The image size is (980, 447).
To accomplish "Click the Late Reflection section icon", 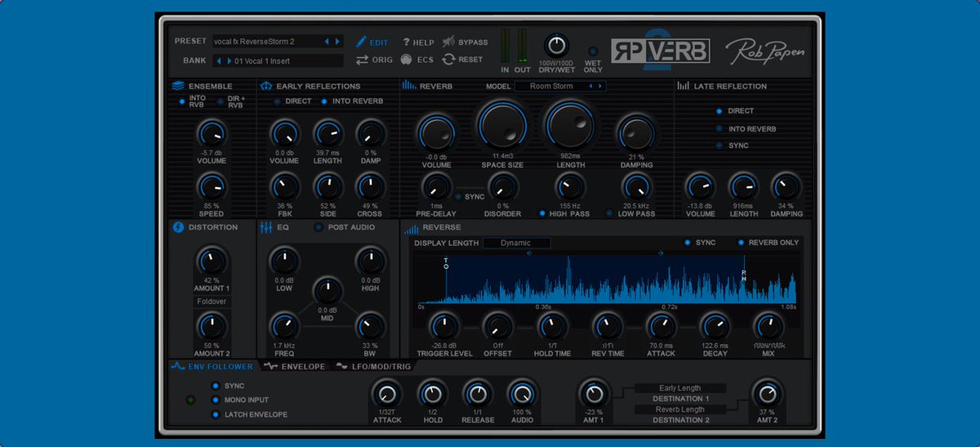I will 683,86.
